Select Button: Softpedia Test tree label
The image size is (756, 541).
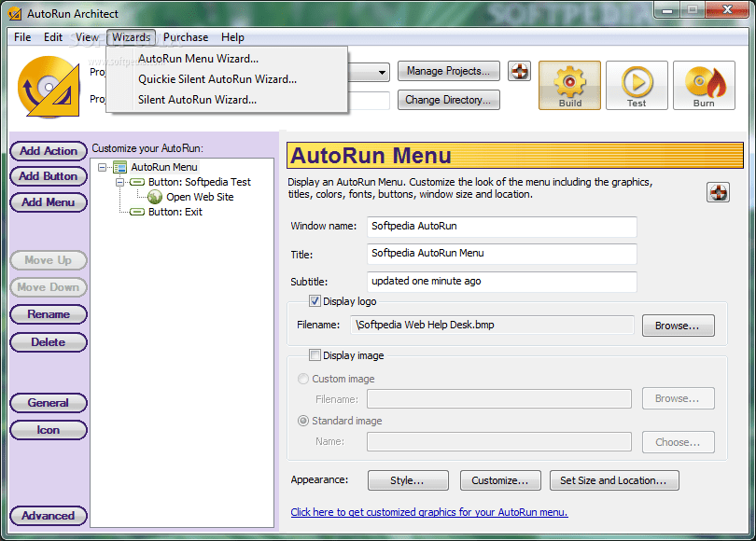click(x=200, y=182)
